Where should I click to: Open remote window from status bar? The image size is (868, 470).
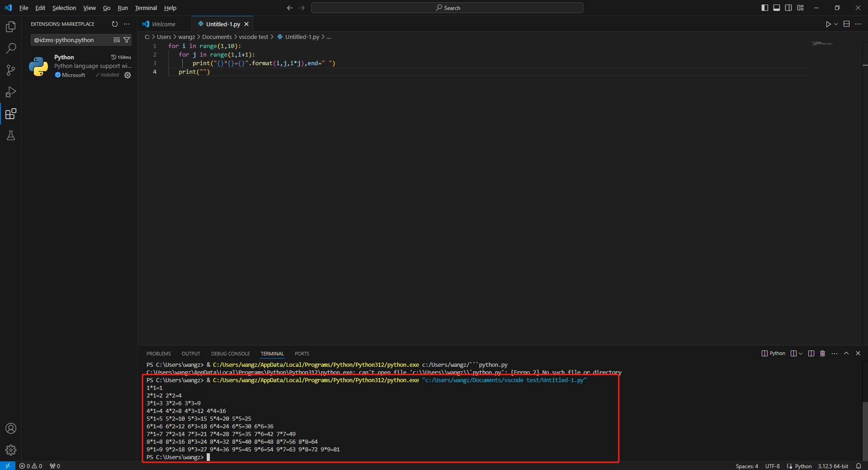point(8,466)
